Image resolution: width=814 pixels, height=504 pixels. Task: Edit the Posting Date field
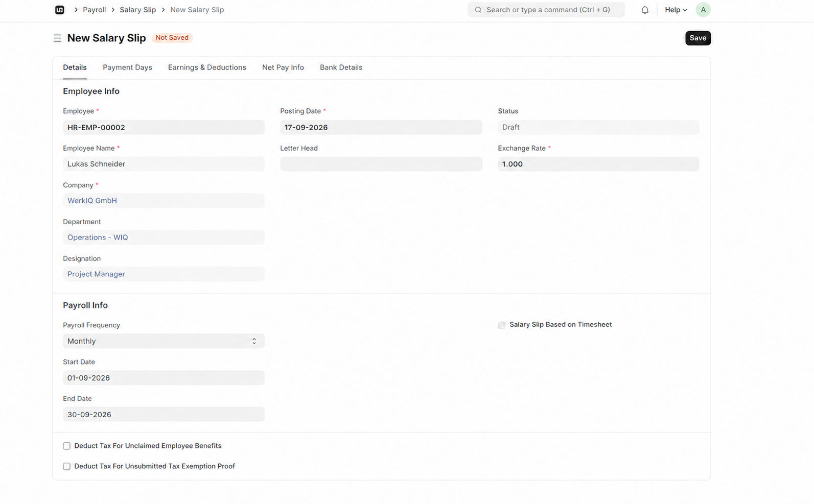tap(381, 127)
